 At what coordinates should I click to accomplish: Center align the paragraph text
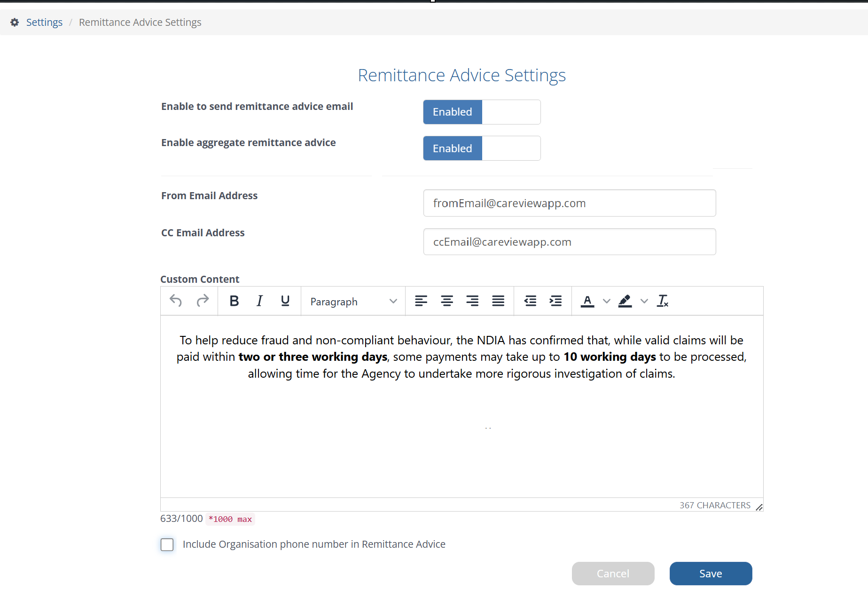[x=446, y=301]
